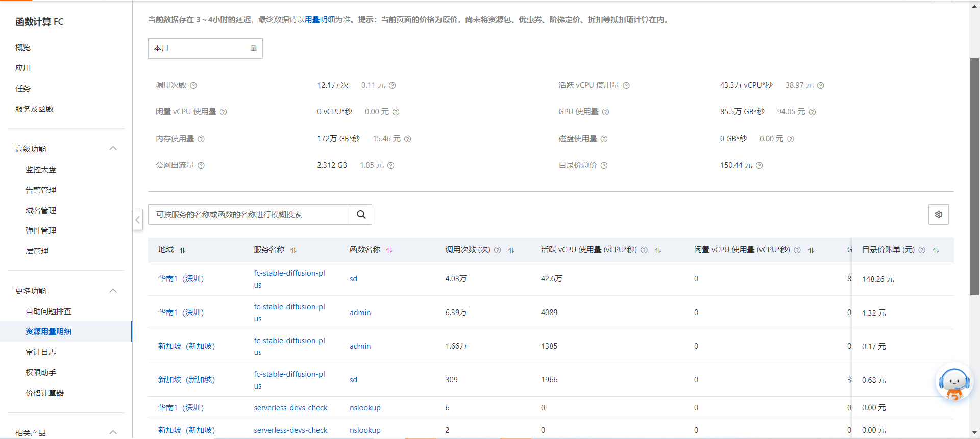The image size is (980, 439).
Task: Open sd function in 新加坡 row
Action: click(x=353, y=380)
